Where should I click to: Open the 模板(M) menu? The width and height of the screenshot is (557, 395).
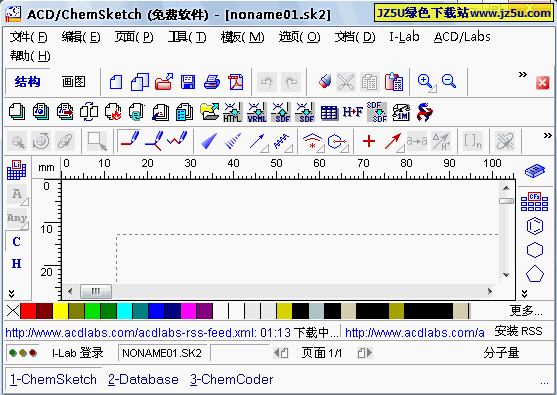[x=242, y=37]
